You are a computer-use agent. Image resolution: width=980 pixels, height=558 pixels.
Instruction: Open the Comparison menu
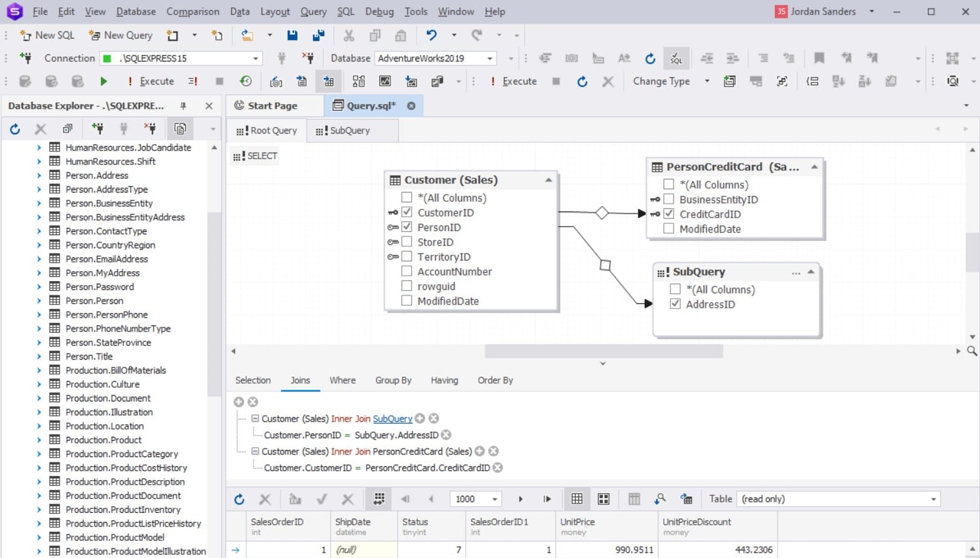coord(193,12)
